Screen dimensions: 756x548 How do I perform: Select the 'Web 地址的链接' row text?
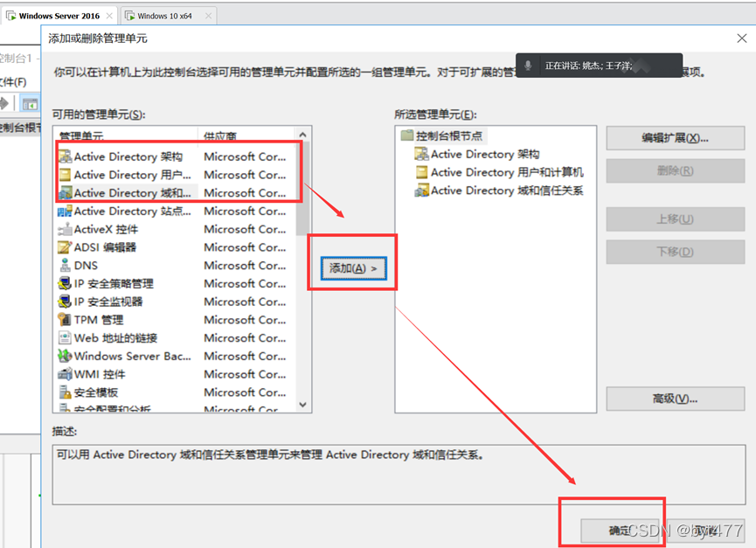click(x=115, y=338)
